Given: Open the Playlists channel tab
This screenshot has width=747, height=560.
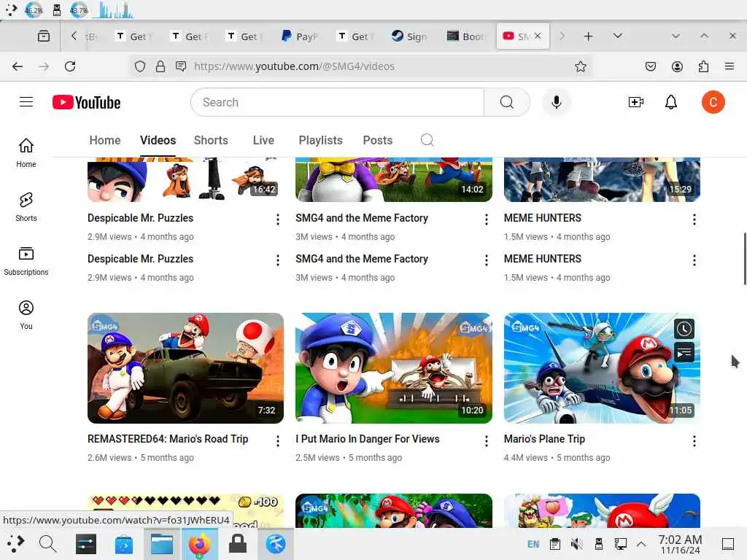Looking at the screenshot, I should (321, 140).
